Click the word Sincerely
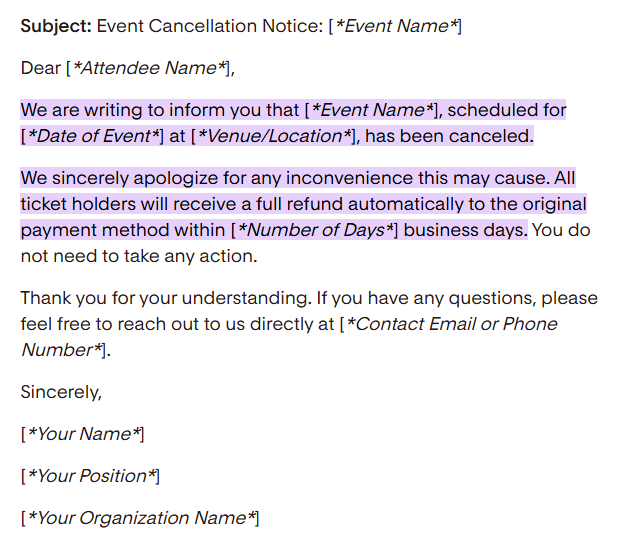The height and width of the screenshot is (539, 638). click(x=61, y=393)
